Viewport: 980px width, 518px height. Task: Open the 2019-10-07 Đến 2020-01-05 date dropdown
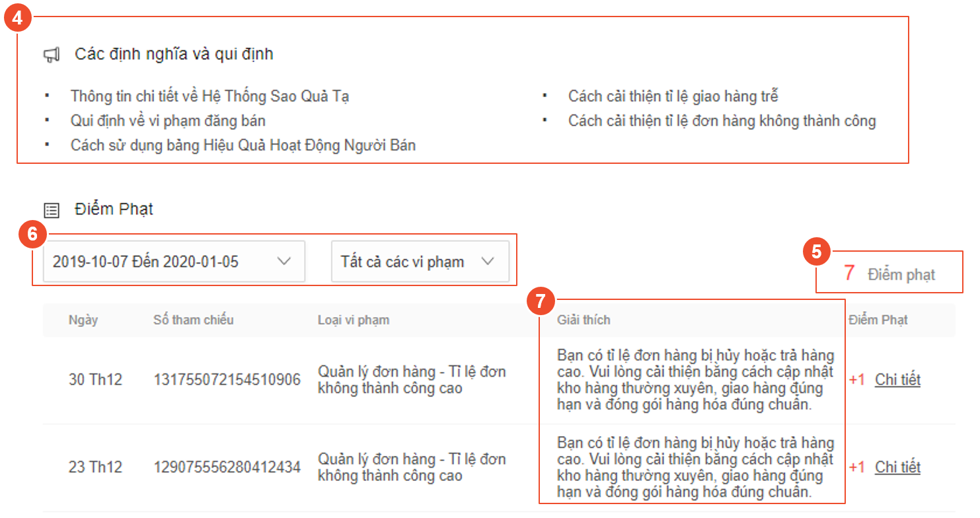(173, 262)
